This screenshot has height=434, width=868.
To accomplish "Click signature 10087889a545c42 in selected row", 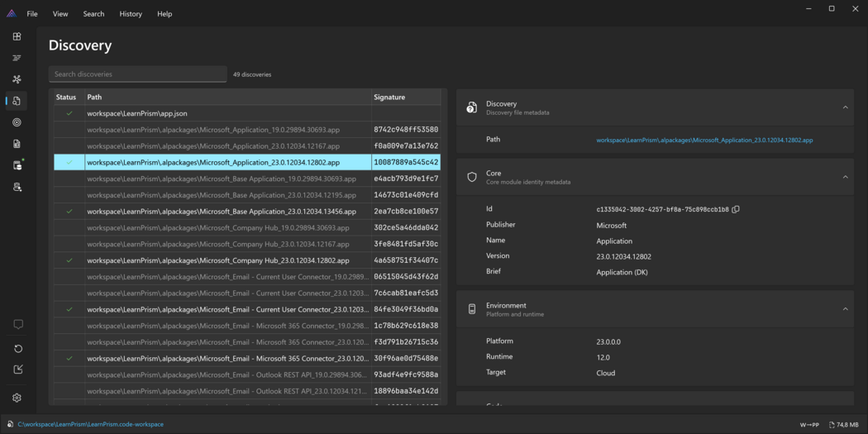I will point(407,163).
